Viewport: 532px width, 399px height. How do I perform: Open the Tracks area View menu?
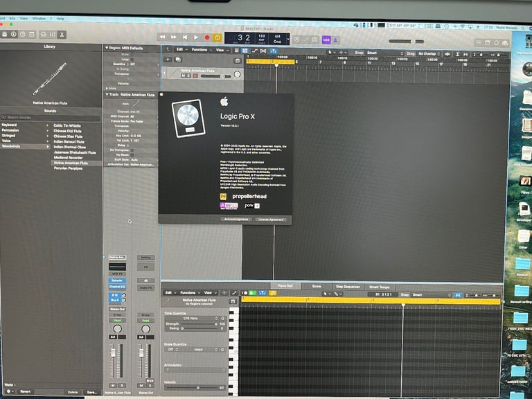(222, 50)
